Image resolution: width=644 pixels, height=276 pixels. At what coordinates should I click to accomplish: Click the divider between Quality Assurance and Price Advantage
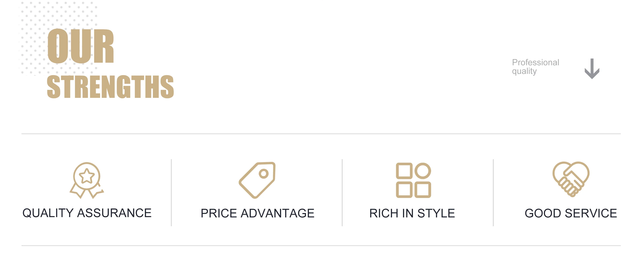(x=171, y=192)
